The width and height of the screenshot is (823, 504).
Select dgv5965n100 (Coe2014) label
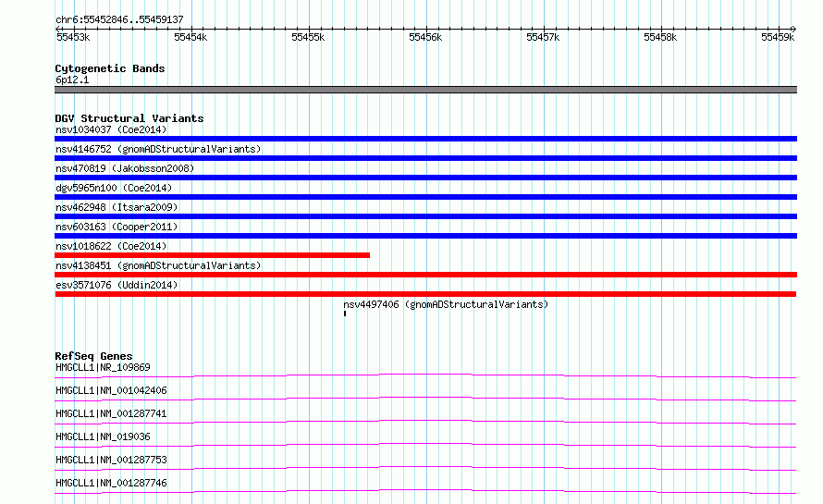[114, 188]
